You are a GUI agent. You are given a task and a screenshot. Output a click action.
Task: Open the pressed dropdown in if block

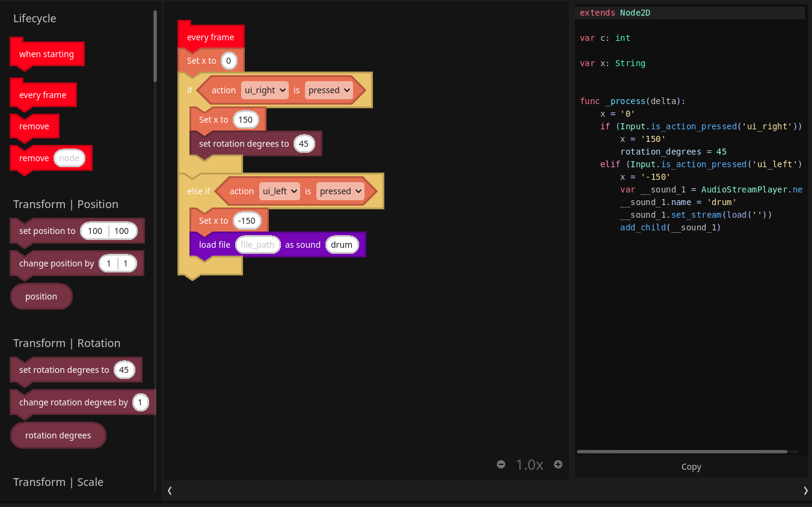(329, 90)
